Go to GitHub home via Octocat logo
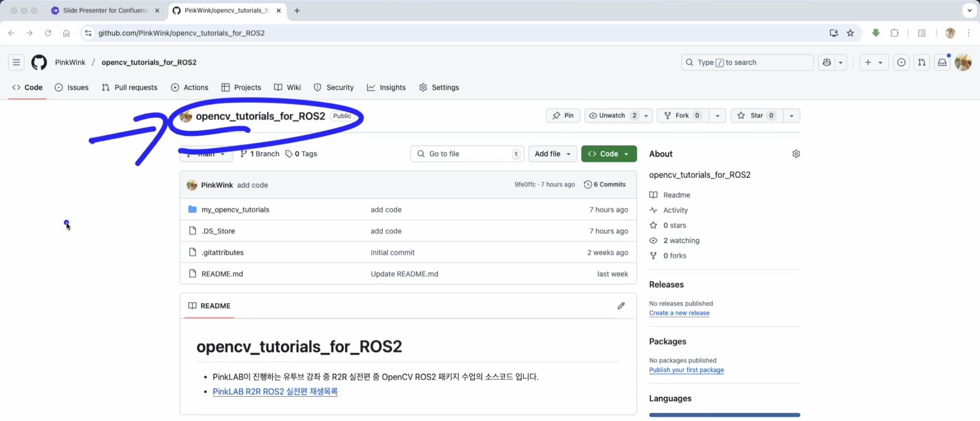Viewport: 980px width, 421px height. coord(39,62)
